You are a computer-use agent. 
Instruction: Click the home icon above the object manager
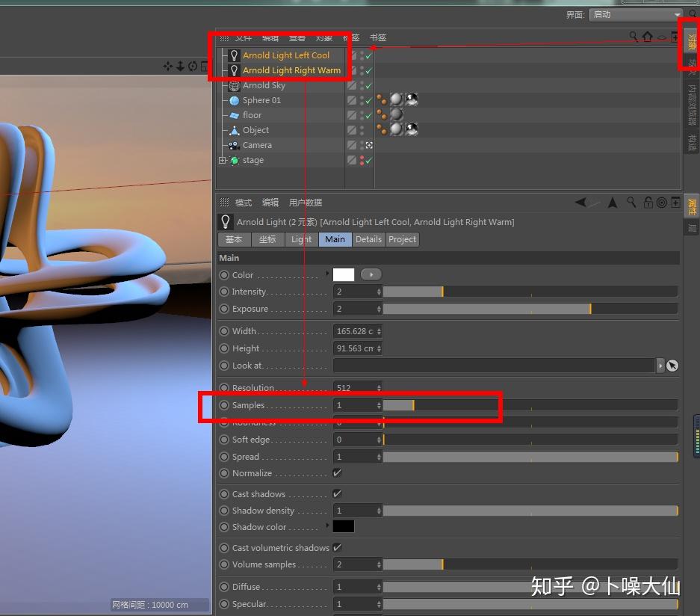[647, 36]
